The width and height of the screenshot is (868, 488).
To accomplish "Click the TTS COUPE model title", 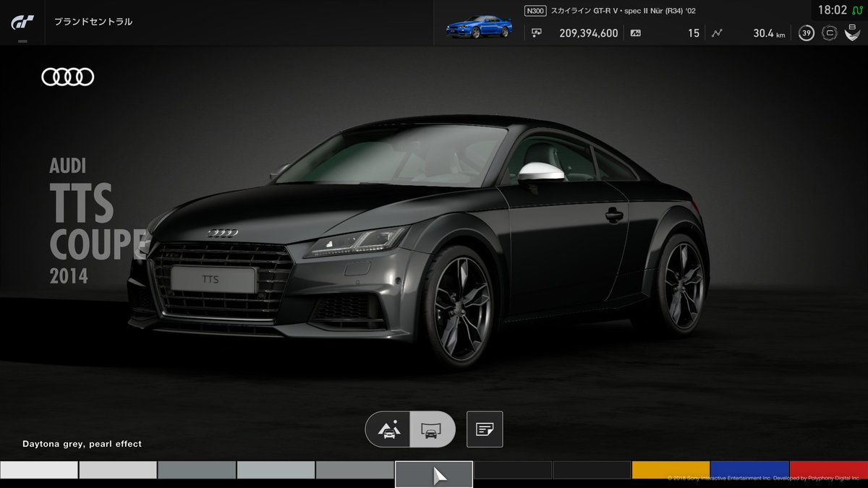I will [98, 221].
